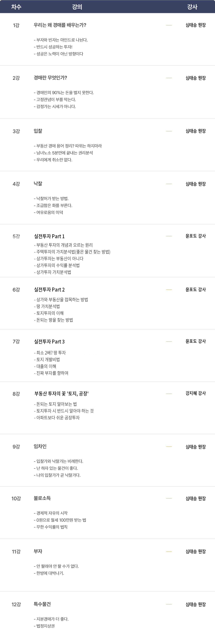
Task: Click the 강의 column header
Action: click(x=77, y=7)
